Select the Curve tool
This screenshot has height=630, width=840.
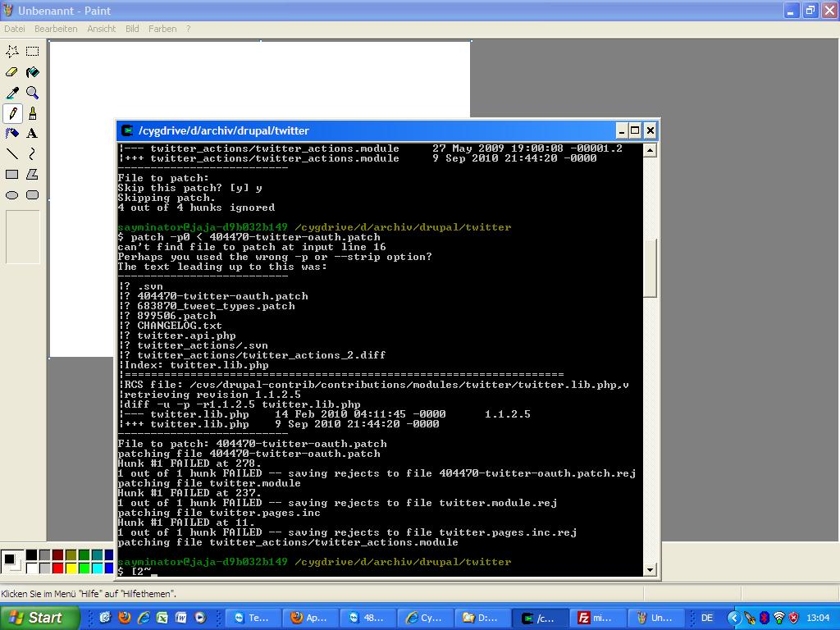[32, 153]
